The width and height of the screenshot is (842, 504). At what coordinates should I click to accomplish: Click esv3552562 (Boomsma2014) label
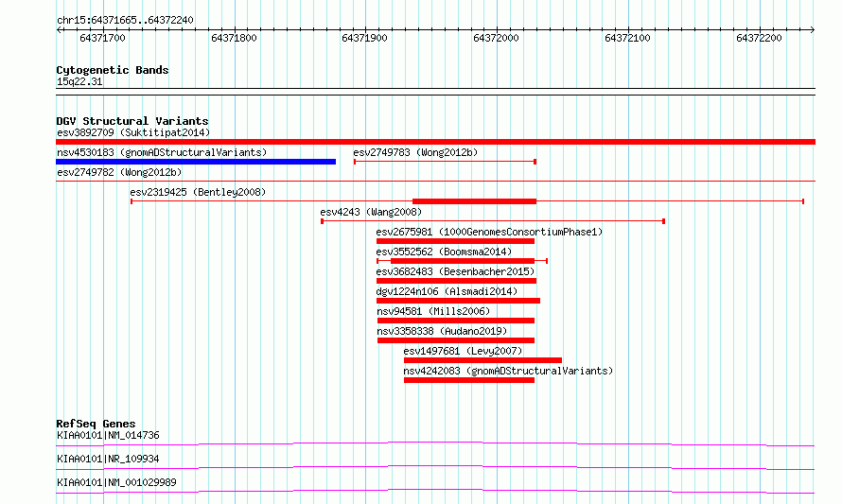tap(444, 252)
